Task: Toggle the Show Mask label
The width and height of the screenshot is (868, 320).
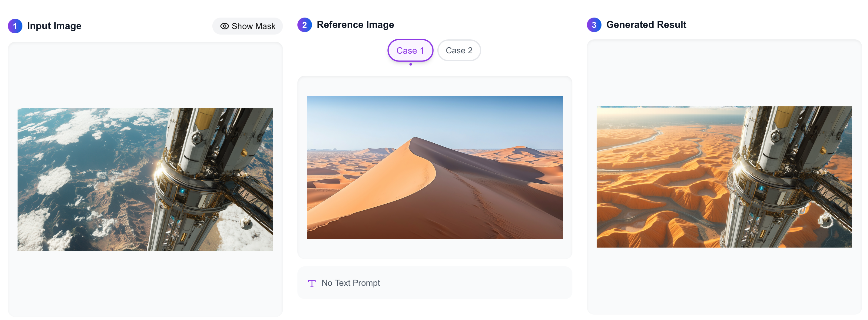Action: 253,26
